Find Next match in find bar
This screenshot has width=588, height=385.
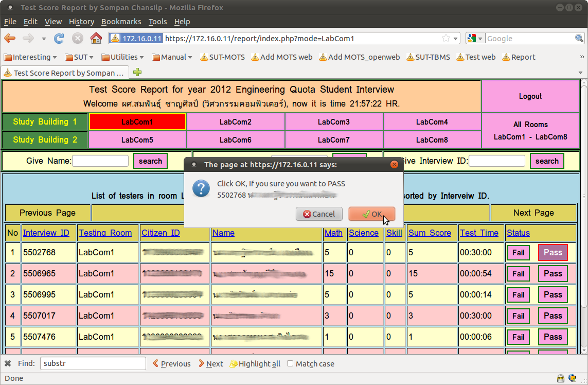pos(211,363)
